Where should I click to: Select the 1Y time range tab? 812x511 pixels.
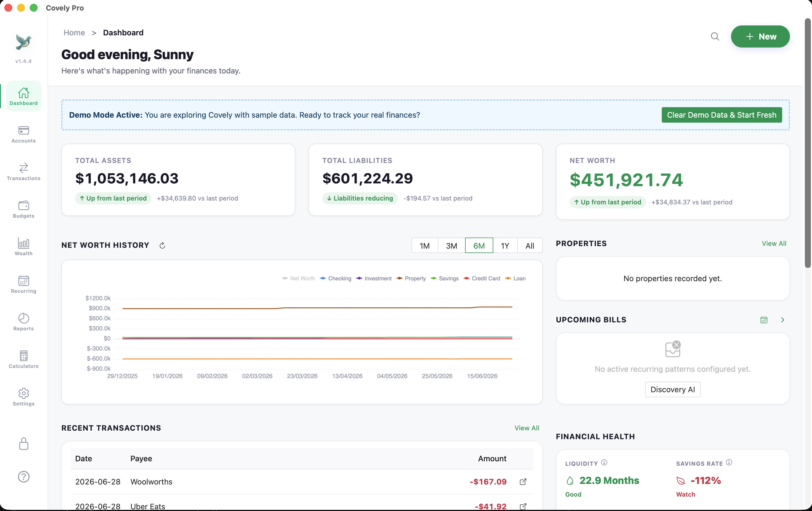pyautogui.click(x=505, y=245)
